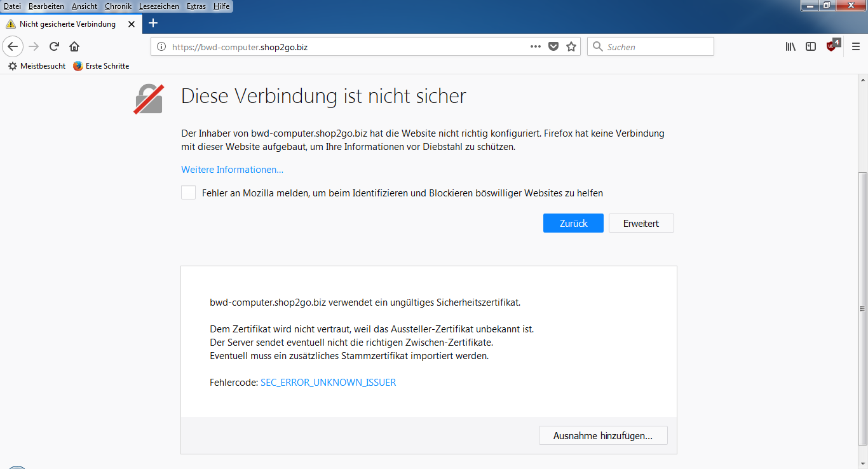Open the Firefox hamburger menu
Viewport: 868px width, 469px height.
point(855,46)
